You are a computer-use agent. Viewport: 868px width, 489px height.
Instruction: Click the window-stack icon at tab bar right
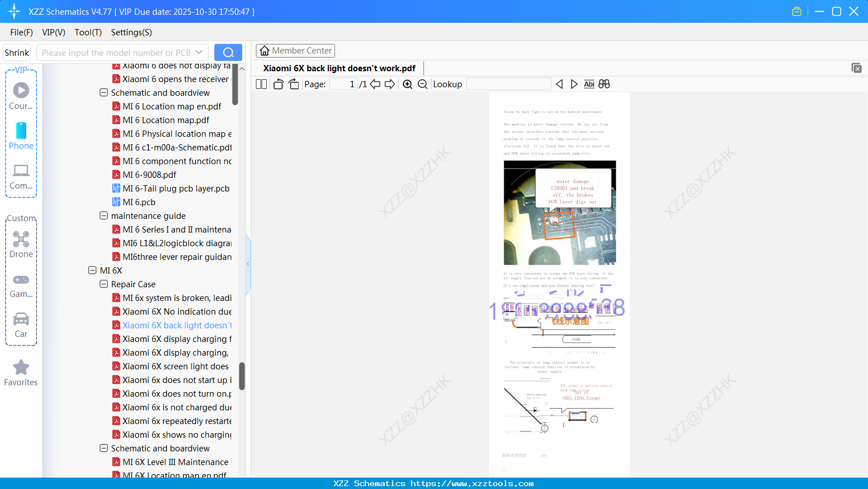(857, 68)
